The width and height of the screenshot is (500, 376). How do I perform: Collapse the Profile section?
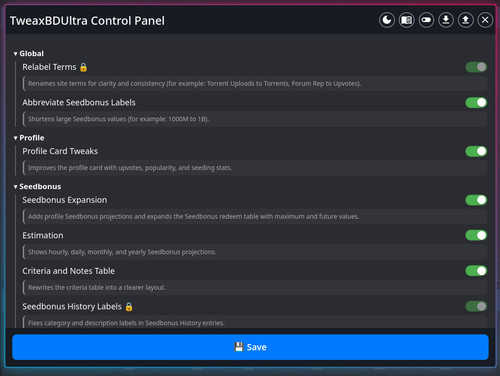coord(29,138)
